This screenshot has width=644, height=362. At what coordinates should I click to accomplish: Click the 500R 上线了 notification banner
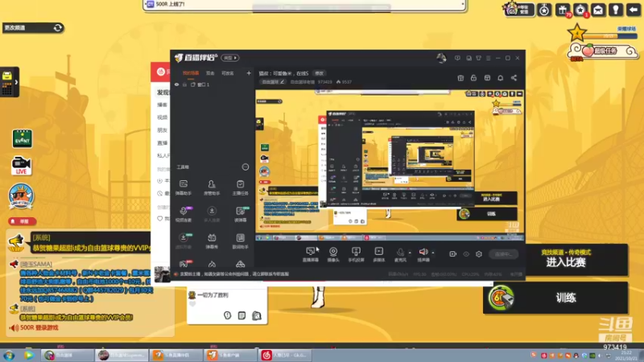tap(305, 5)
